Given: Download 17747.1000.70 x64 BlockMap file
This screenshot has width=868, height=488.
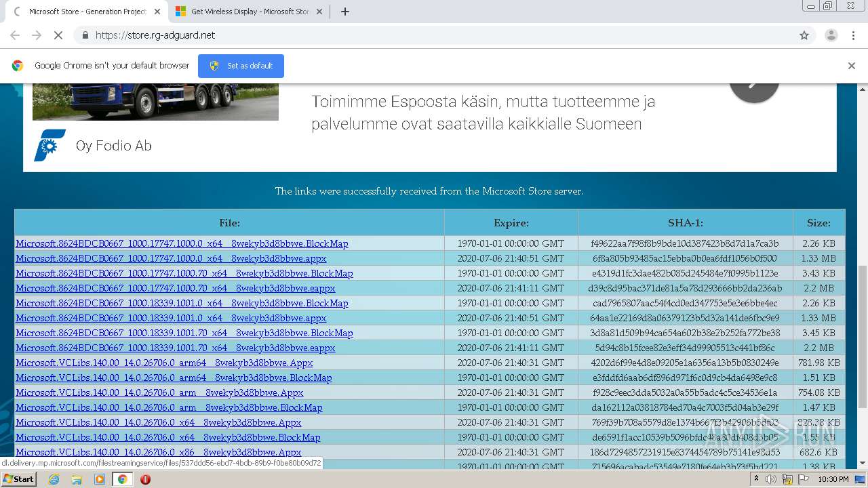Looking at the screenshot, I should 184,273.
